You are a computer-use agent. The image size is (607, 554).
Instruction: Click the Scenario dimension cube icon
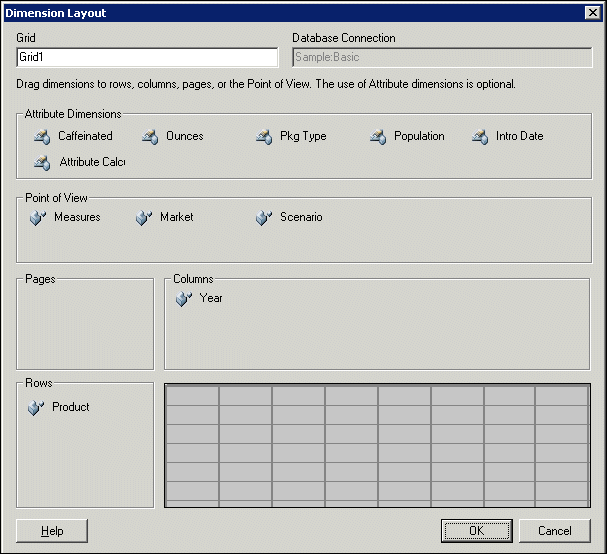(x=264, y=218)
